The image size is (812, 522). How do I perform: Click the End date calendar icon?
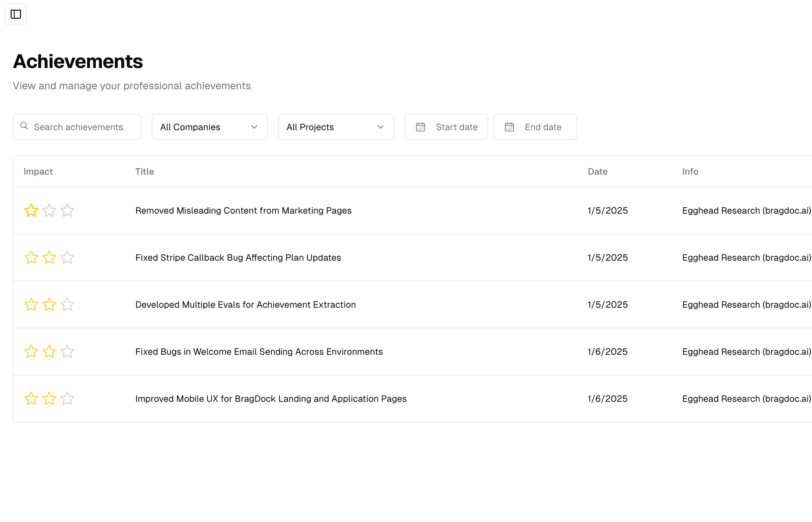coord(509,127)
